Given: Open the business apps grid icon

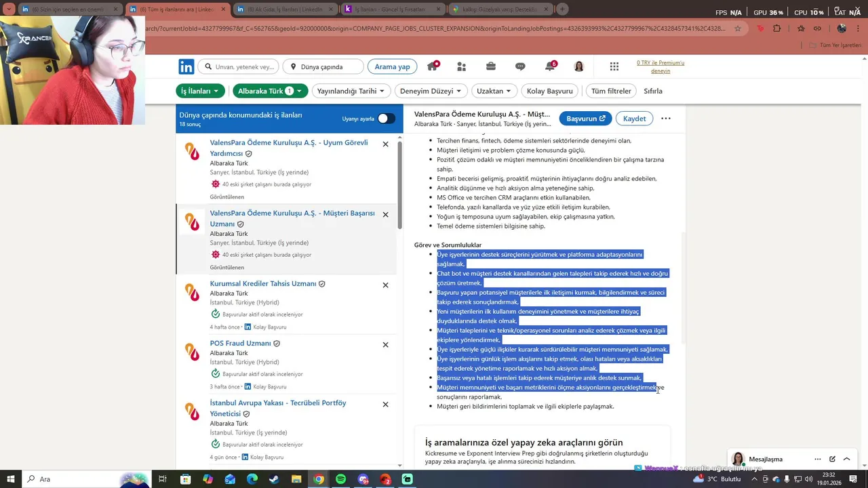Looking at the screenshot, I should [x=614, y=66].
